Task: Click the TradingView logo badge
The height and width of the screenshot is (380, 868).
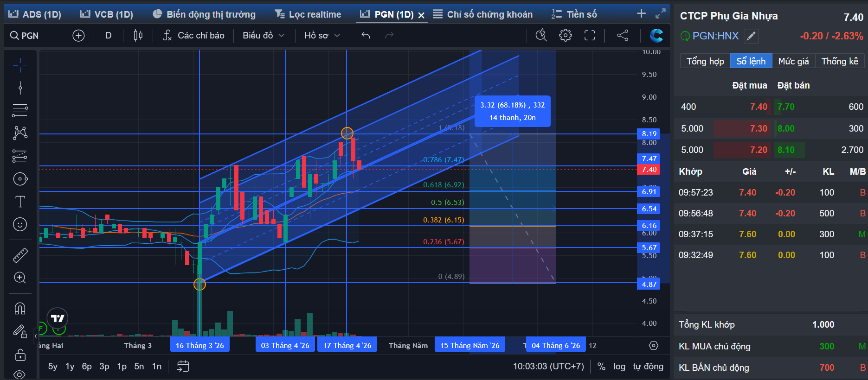Action: 58,319
